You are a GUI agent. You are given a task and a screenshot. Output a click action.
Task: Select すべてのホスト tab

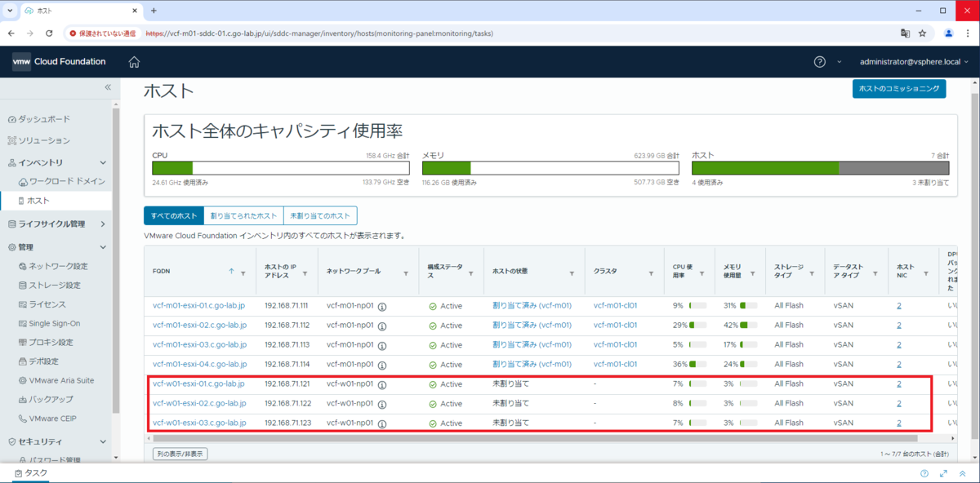173,215
